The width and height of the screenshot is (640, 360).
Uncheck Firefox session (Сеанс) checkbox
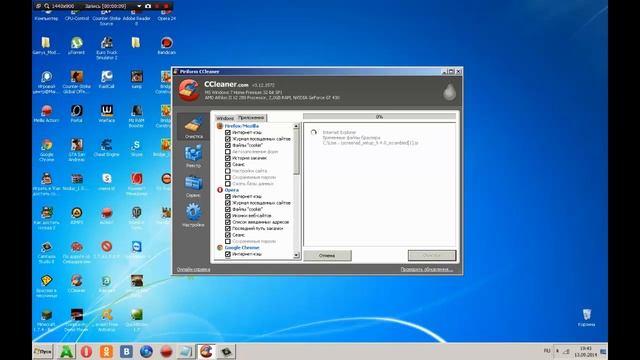(228, 164)
